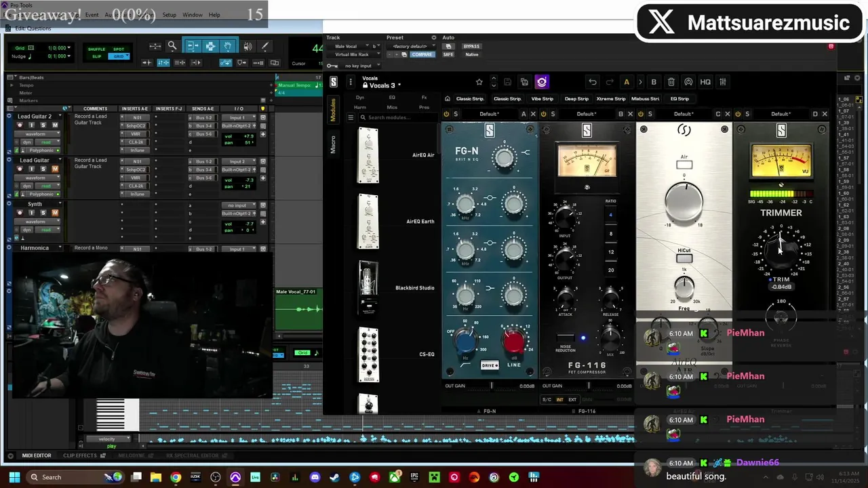Click the redo arrow in plugin header
868x488 pixels.
(610, 82)
